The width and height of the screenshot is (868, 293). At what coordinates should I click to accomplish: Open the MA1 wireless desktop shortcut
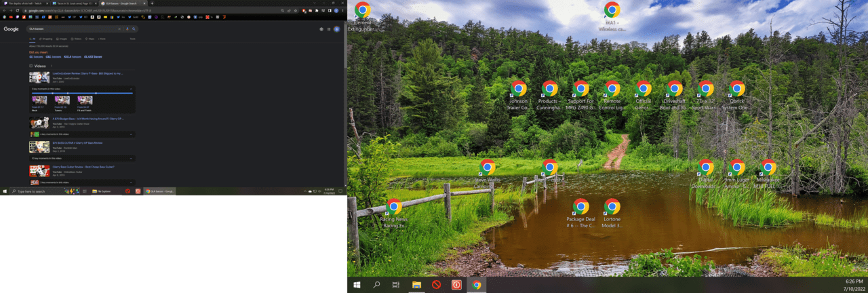point(612,16)
